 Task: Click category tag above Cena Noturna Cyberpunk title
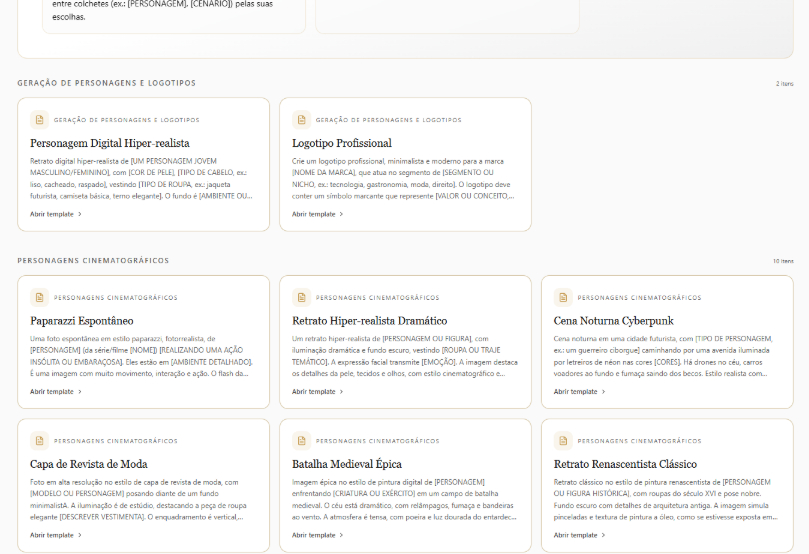tap(639, 298)
